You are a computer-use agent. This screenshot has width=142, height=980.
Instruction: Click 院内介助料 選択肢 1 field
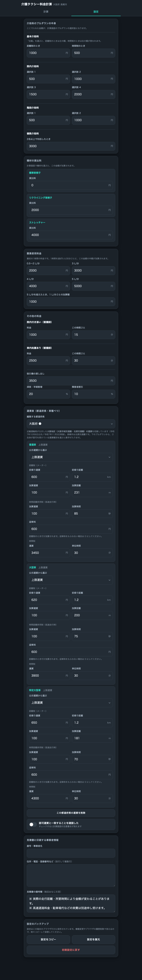(x=48, y=79)
